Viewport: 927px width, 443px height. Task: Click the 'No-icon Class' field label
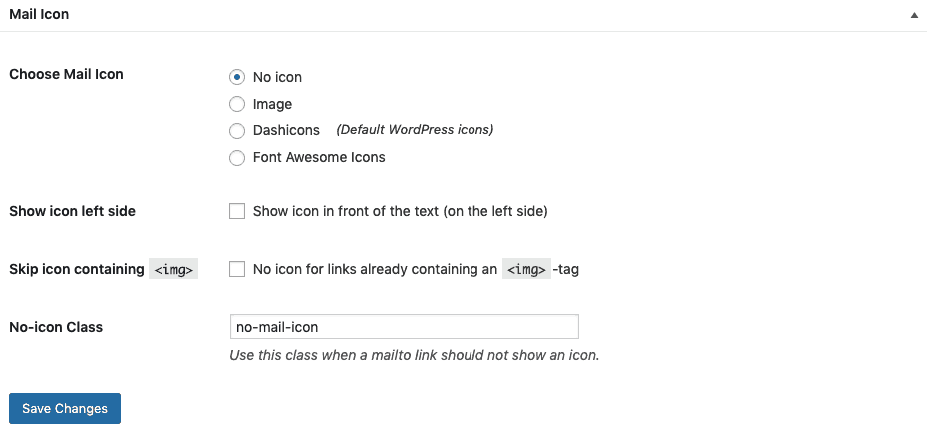(x=56, y=327)
